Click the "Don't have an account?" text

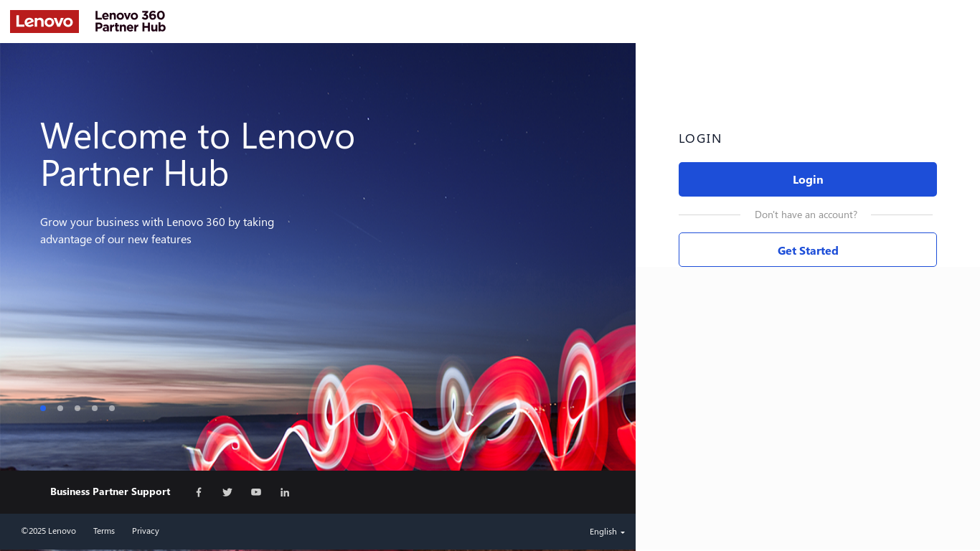(806, 215)
